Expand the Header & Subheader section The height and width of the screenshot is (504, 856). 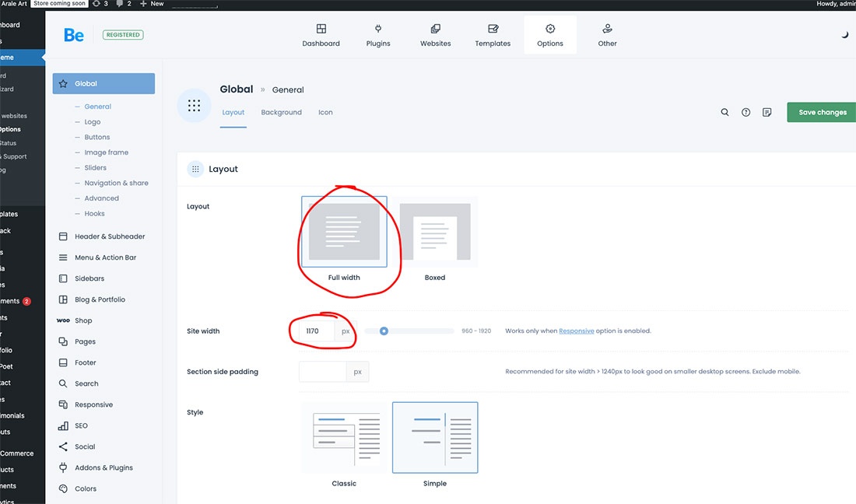[110, 236]
